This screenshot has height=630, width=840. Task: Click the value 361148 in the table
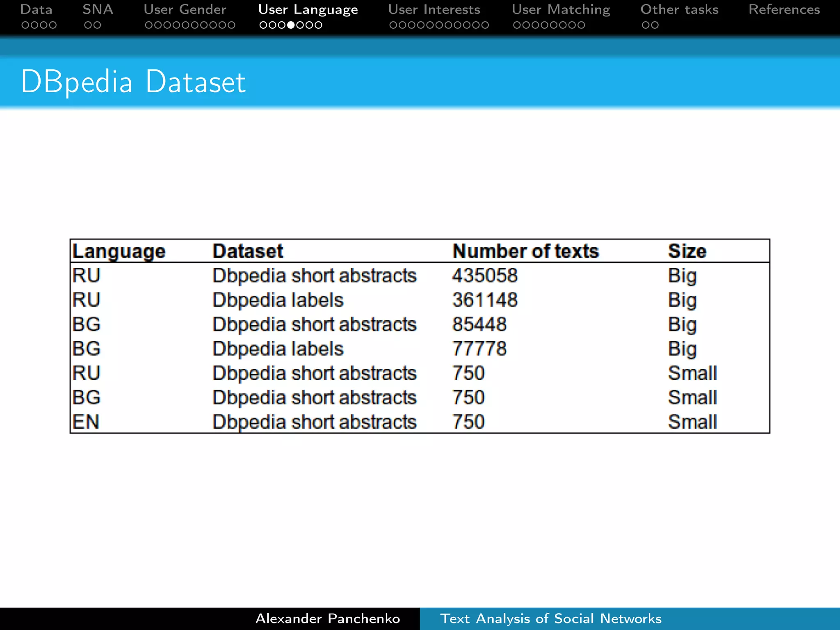[x=485, y=300]
